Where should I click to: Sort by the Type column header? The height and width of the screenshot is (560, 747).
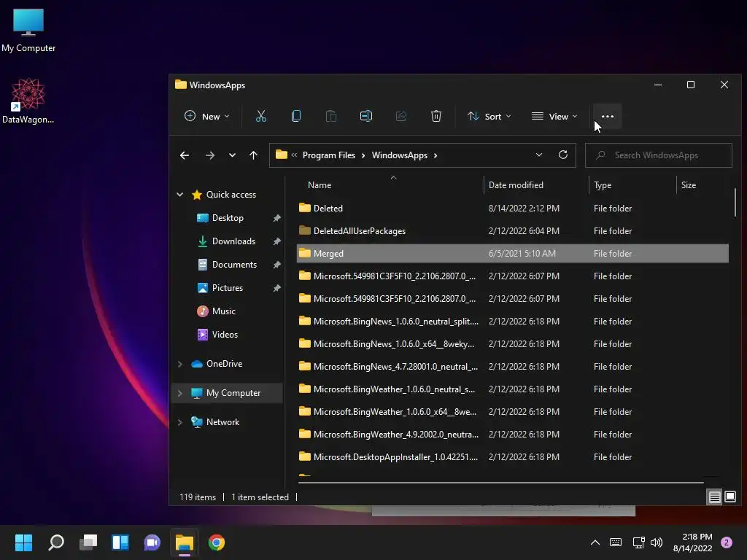coord(632,184)
